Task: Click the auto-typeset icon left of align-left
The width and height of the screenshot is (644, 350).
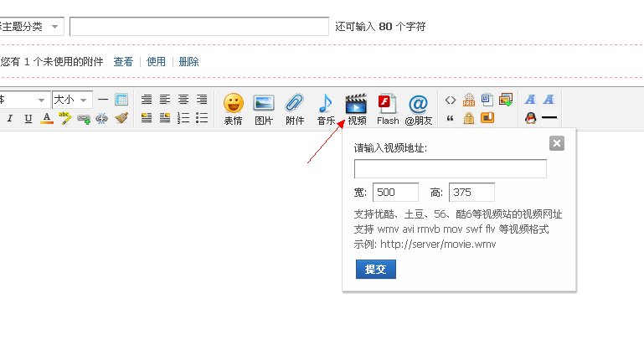Action: click(147, 100)
